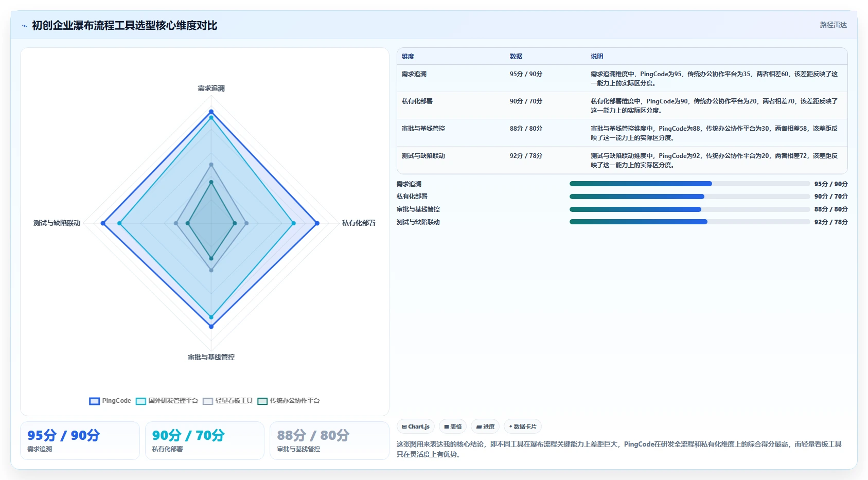Click the title 初创企业瀑布流程工具选型核心维度对比
868x480 pixels.
click(125, 25)
